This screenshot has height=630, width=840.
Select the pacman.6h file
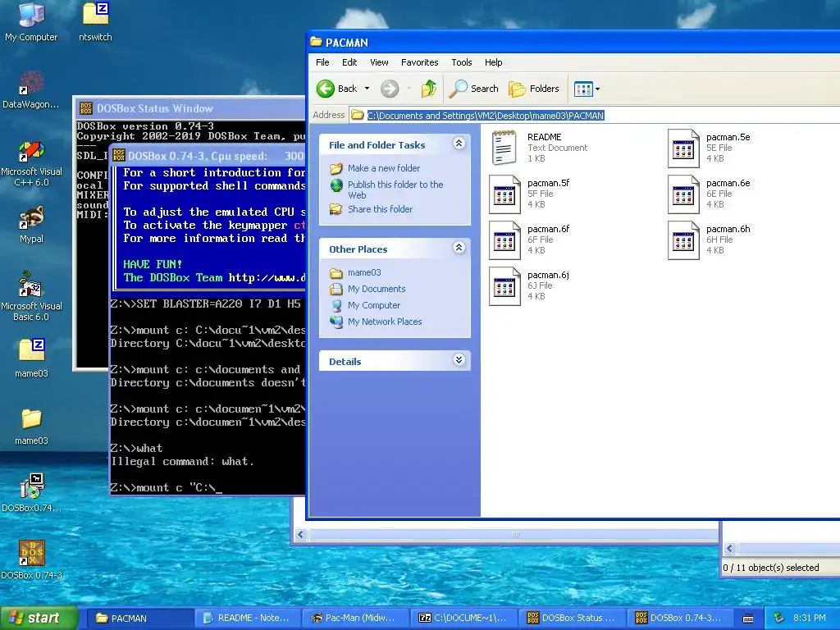[x=710, y=240]
